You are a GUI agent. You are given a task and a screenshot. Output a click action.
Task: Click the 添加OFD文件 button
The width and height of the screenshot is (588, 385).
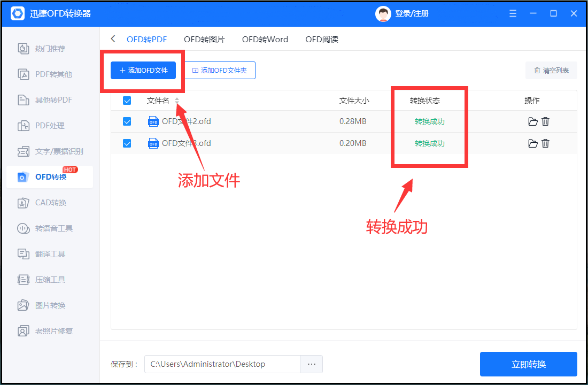click(x=143, y=70)
